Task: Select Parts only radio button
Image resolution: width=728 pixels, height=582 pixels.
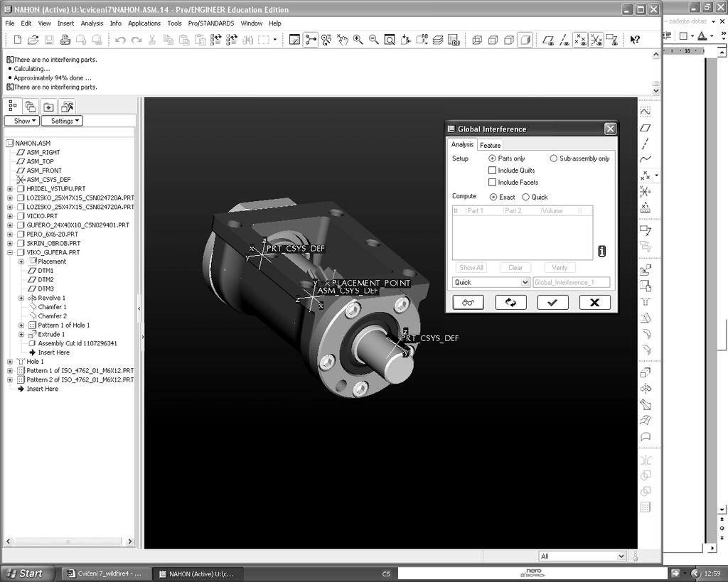Action: point(492,158)
